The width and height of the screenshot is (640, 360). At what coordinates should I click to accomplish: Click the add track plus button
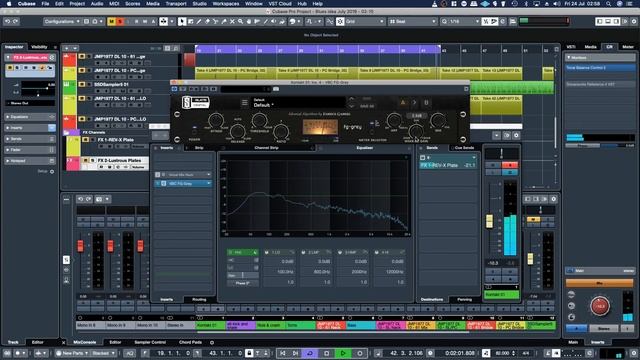[67, 48]
